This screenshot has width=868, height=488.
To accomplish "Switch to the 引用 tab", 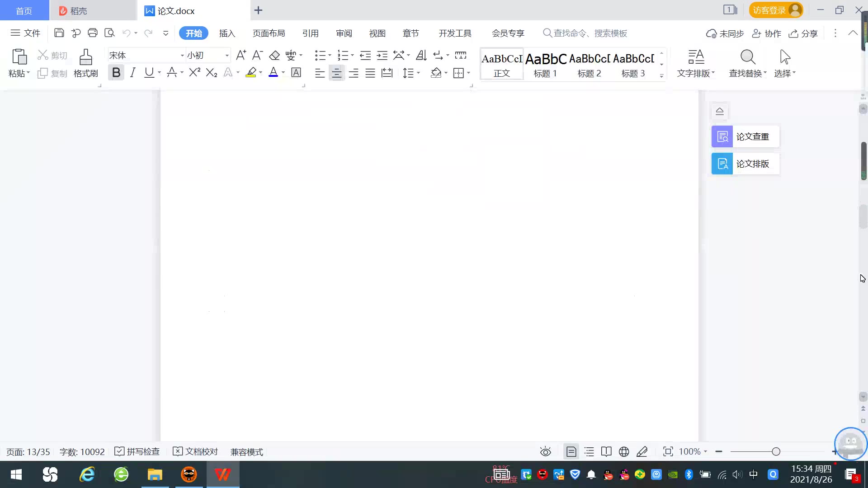I will click(x=310, y=33).
